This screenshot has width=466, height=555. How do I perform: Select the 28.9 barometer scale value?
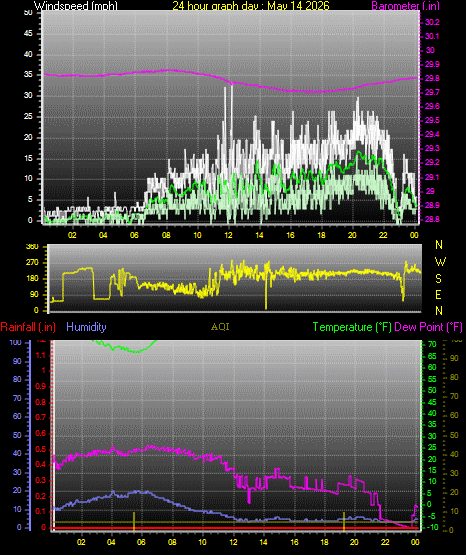coord(432,205)
